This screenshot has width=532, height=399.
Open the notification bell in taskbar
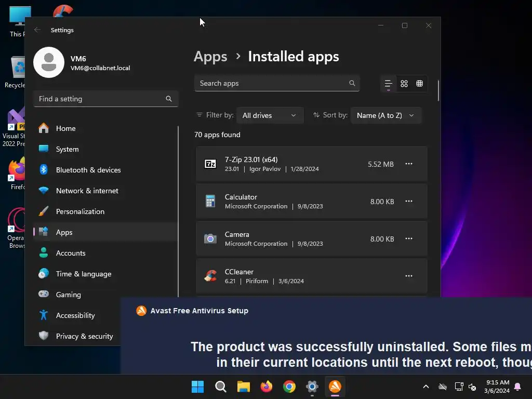[x=517, y=387]
